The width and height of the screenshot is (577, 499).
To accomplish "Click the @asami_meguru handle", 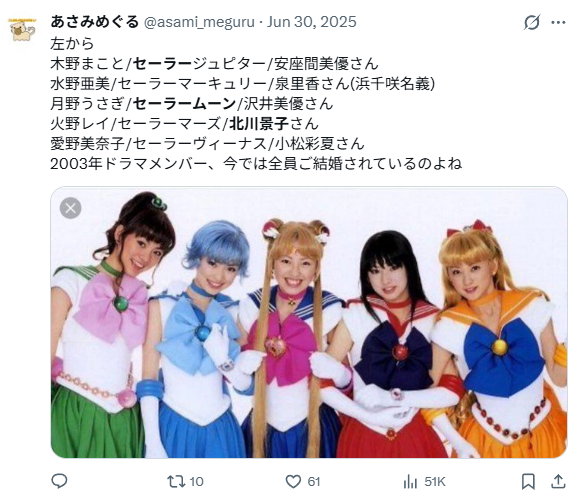I will pyautogui.click(x=199, y=22).
